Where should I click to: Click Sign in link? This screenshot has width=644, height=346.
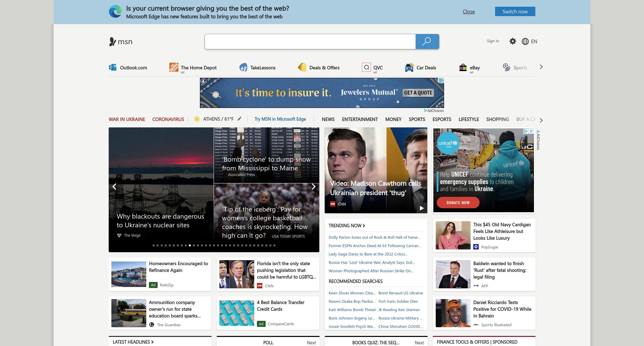point(493,41)
